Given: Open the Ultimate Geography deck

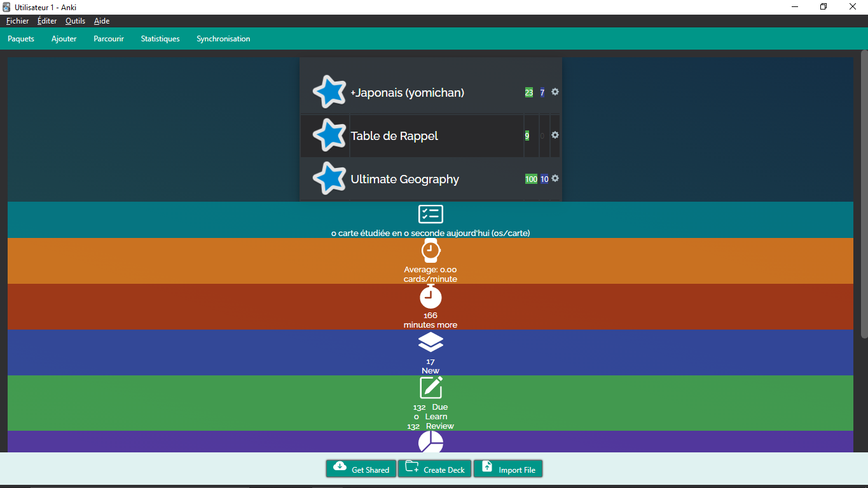Looking at the screenshot, I should 404,179.
